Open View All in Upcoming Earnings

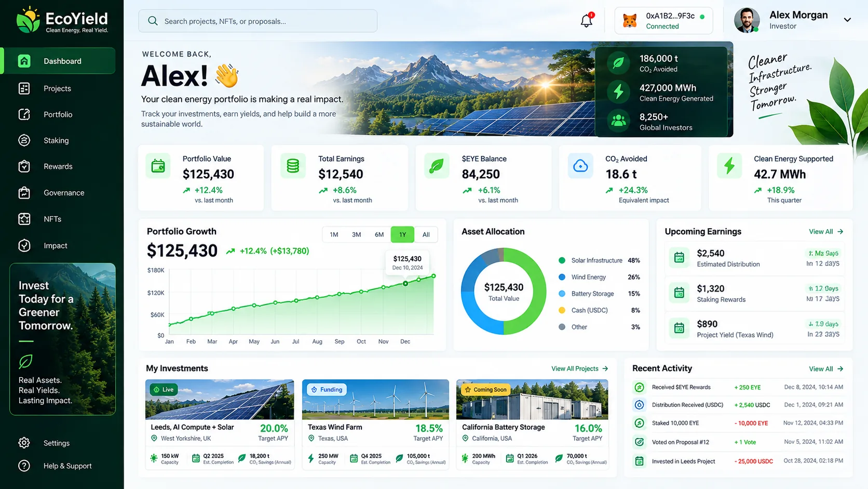[x=826, y=232]
